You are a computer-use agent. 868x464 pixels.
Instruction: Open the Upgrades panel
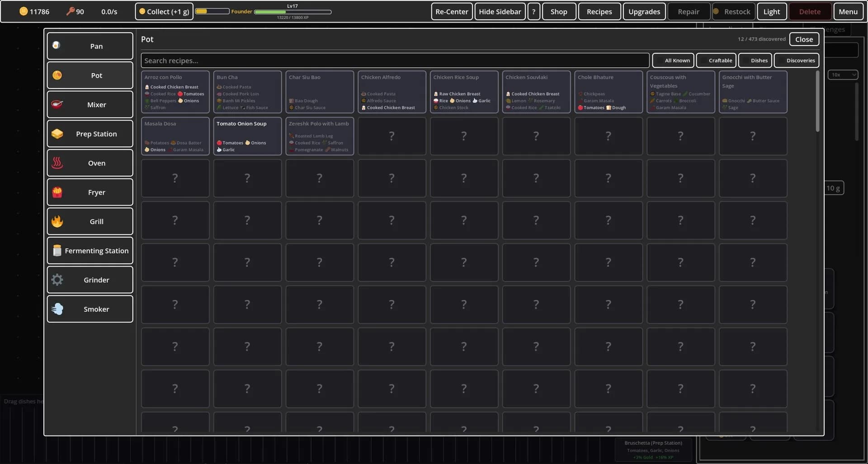(644, 11)
